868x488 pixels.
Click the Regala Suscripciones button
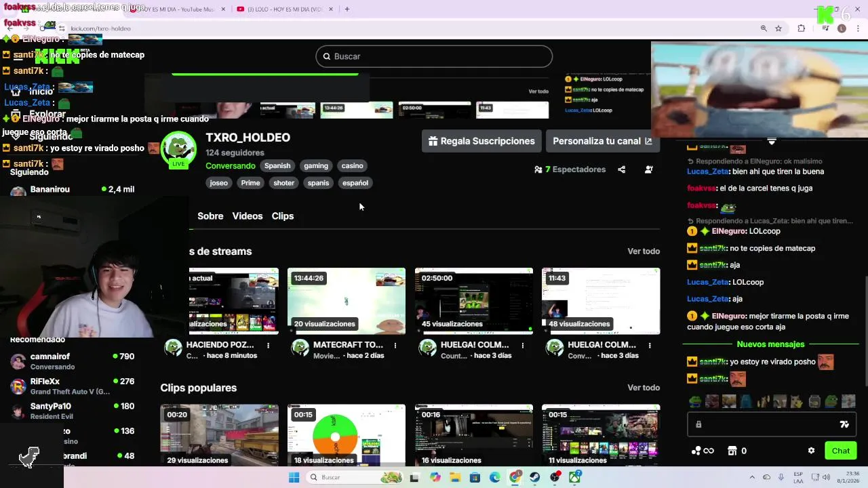(481, 141)
